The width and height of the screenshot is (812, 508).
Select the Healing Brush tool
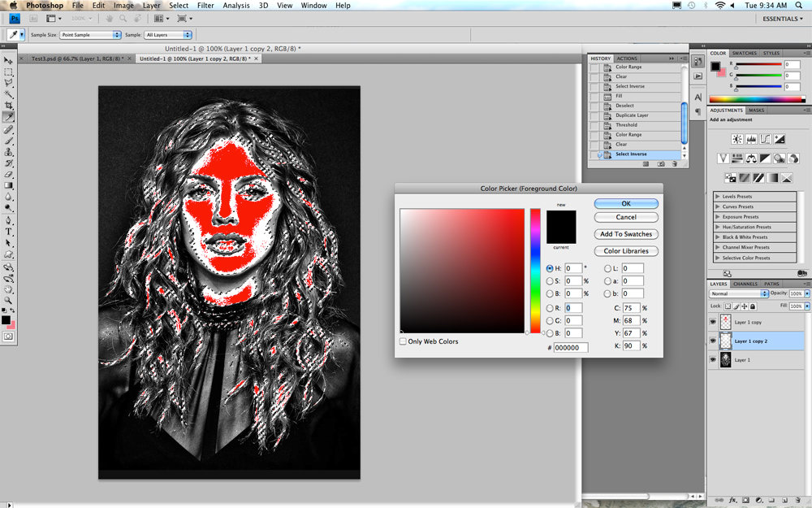pos(8,129)
